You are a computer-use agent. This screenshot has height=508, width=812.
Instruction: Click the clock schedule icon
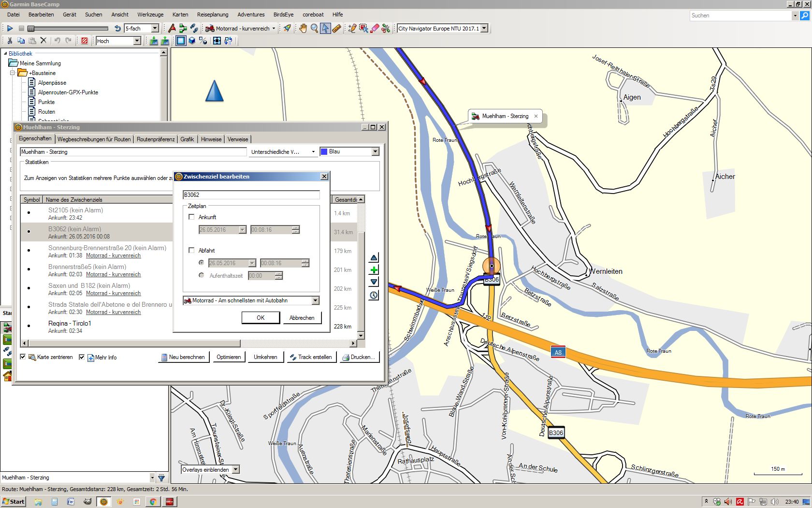point(374,296)
